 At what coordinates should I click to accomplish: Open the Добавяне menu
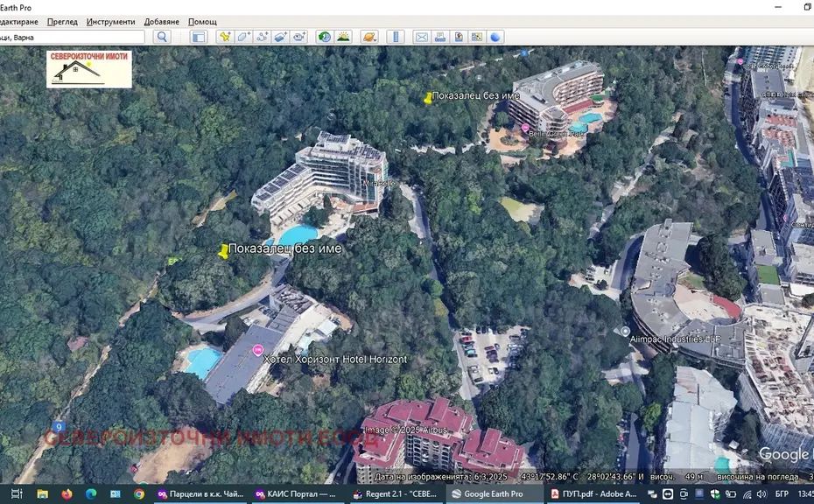pos(162,21)
